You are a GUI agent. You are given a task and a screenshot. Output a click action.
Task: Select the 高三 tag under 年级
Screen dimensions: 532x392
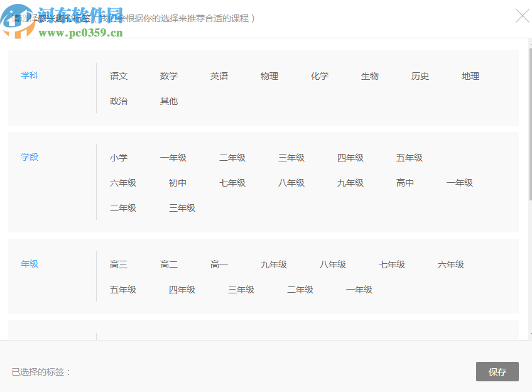118,264
